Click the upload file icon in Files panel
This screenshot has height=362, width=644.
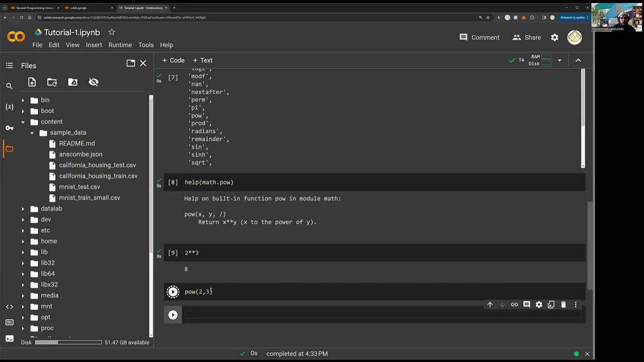pyautogui.click(x=32, y=82)
